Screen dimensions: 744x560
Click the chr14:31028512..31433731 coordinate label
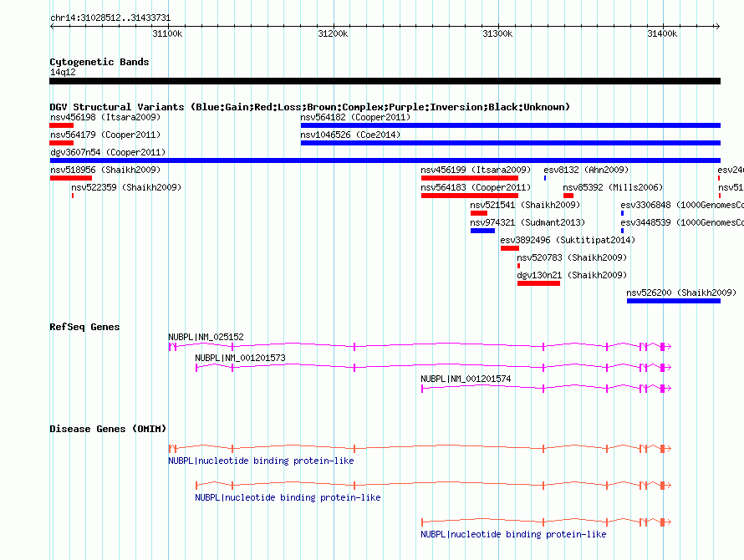pos(110,18)
